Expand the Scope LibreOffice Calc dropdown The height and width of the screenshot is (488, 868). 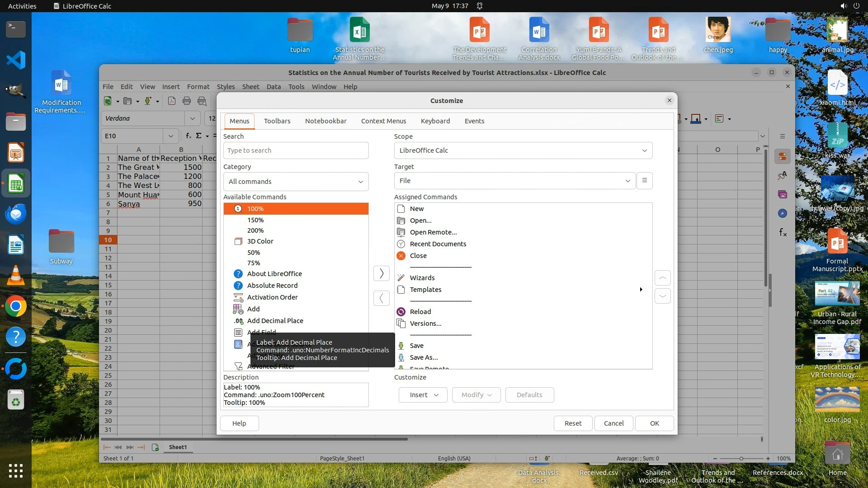523,150
